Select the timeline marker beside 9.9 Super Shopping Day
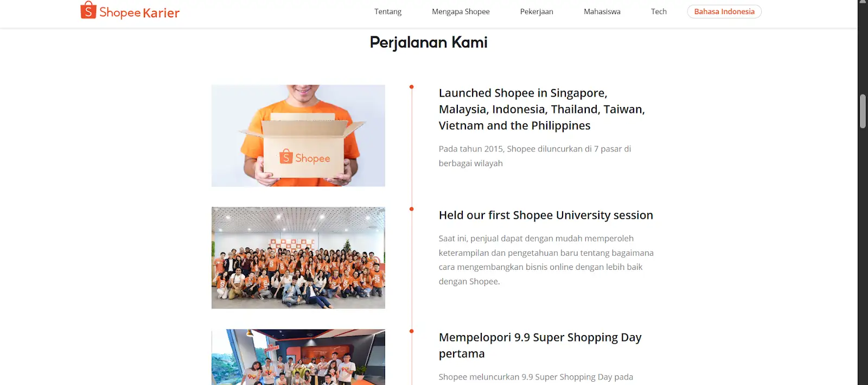868x385 pixels. (x=411, y=330)
